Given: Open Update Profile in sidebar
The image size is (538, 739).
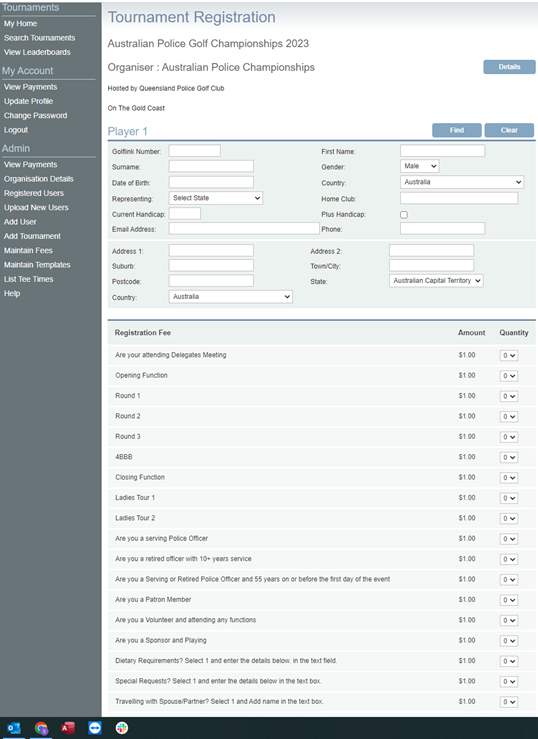Looking at the screenshot, I should pyautogui.click(x=28, y=101).
